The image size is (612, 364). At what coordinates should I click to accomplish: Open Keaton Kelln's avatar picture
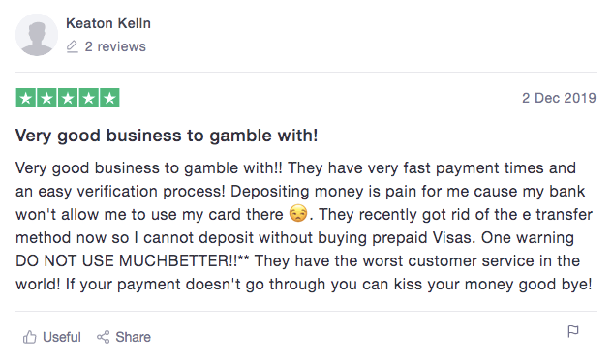tap(37, 35)
